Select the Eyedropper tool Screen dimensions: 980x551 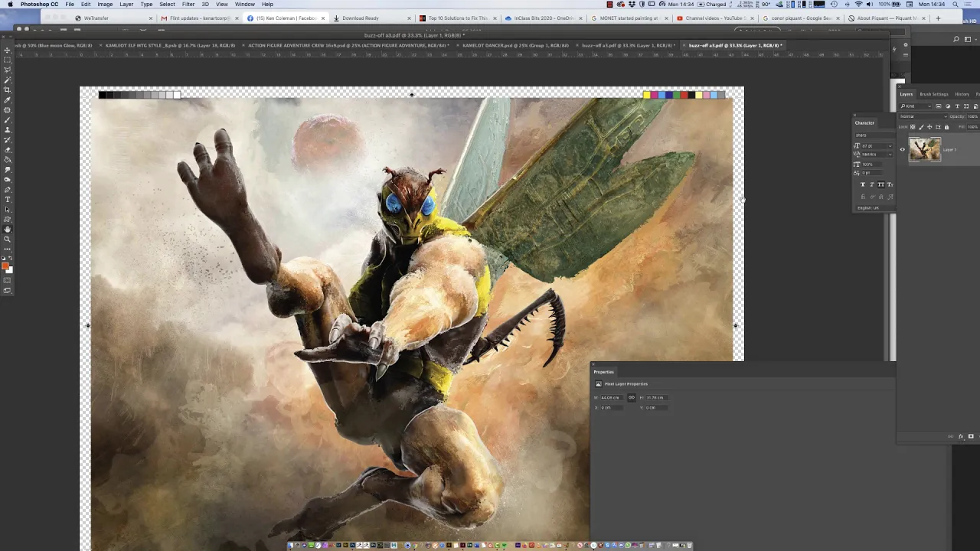[8, 100]
